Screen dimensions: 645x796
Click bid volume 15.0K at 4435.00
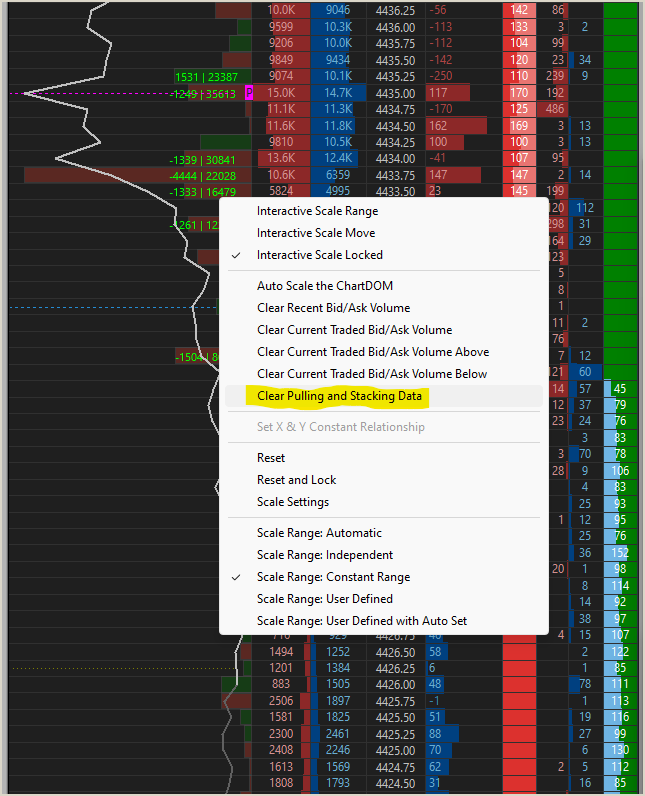point(281,93)
